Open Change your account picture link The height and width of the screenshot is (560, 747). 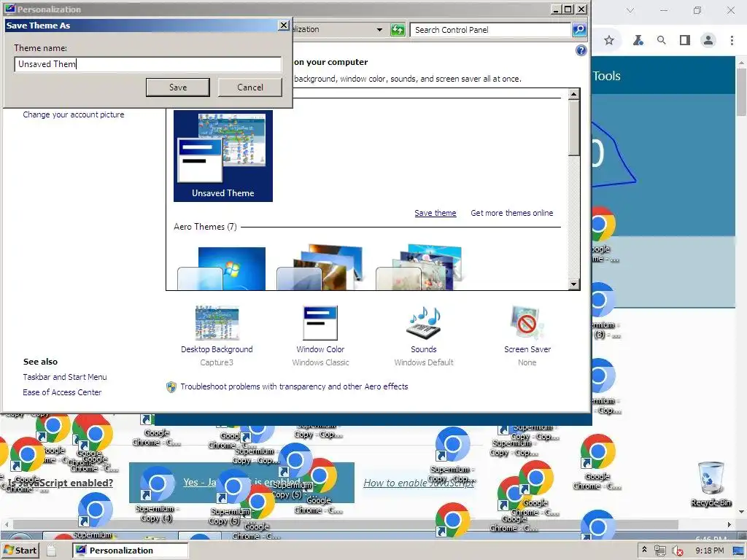click(74, 114)
